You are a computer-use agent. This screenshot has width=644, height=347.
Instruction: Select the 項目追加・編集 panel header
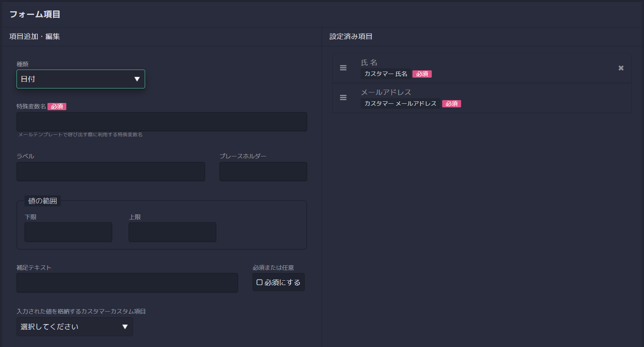(35, 37)
